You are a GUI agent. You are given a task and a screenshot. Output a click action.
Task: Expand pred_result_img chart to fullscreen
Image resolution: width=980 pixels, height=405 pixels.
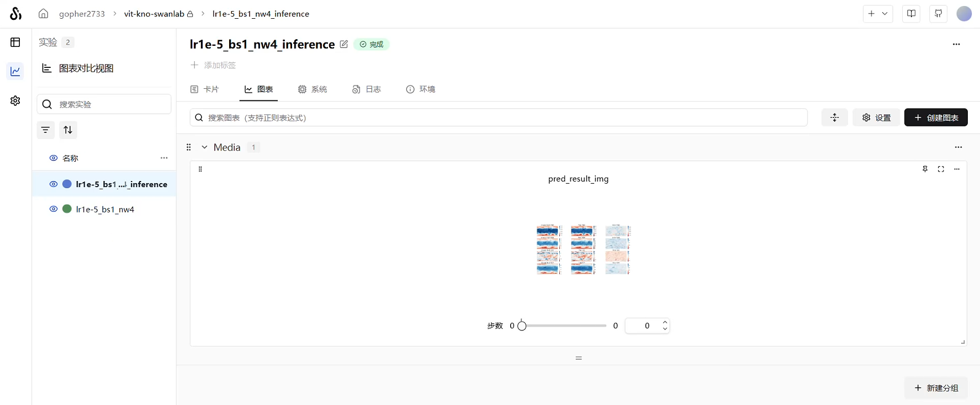(x=941, y=169)
